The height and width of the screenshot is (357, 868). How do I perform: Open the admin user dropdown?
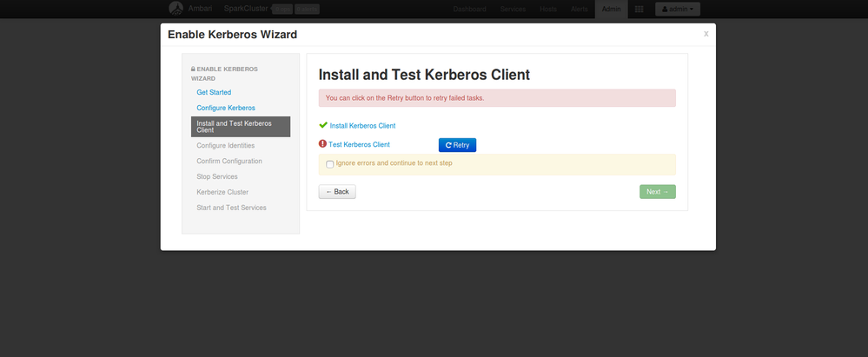click(679, 9)
